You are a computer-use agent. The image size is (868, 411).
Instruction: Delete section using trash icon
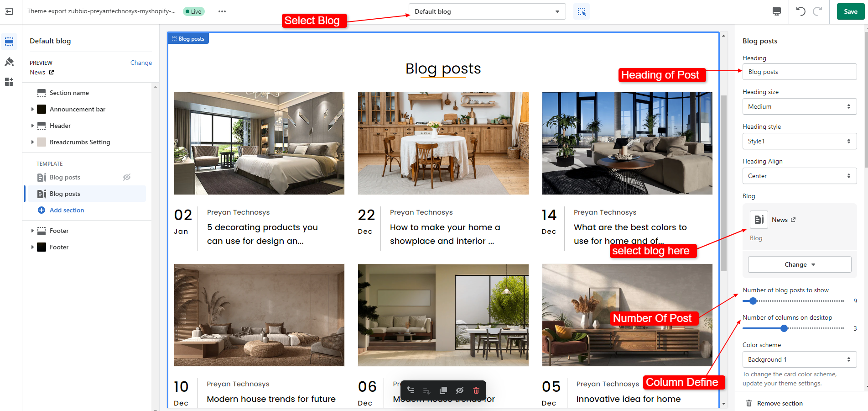click(476, 390)
